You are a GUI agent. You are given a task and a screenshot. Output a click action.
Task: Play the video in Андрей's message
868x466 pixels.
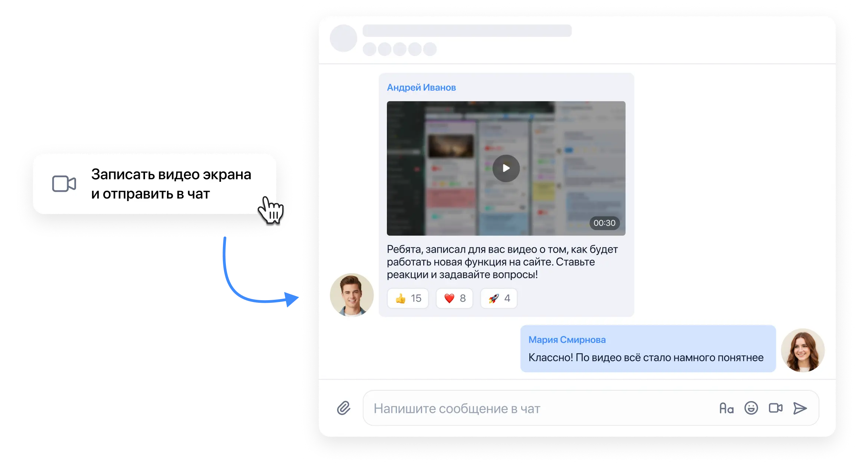[506, 168]
